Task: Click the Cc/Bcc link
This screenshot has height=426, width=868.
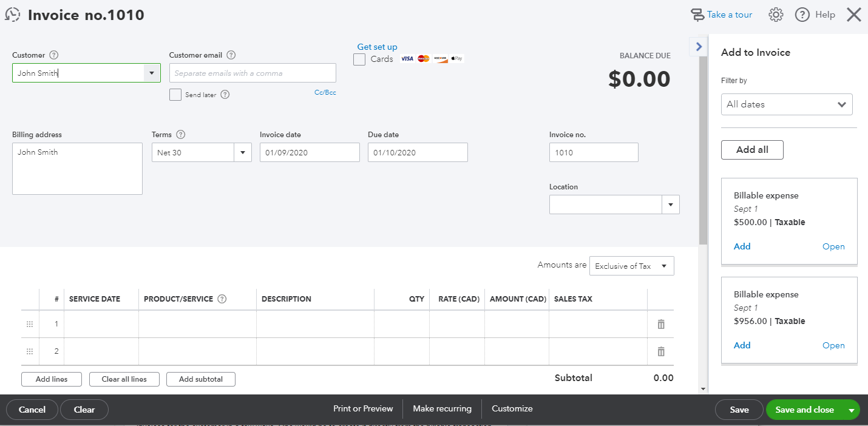Action: click(x=325, y=93)
